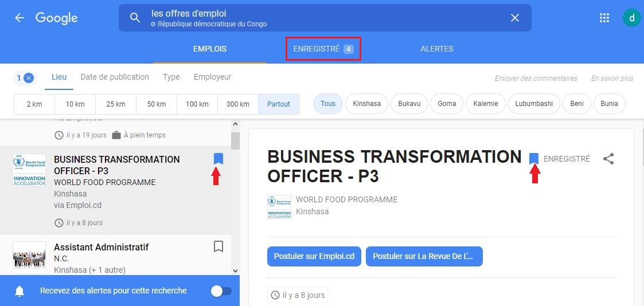Click the Assistant Administratif thumbnail image
The height and width of the screenshot is (306, 644).
(29, 258)
